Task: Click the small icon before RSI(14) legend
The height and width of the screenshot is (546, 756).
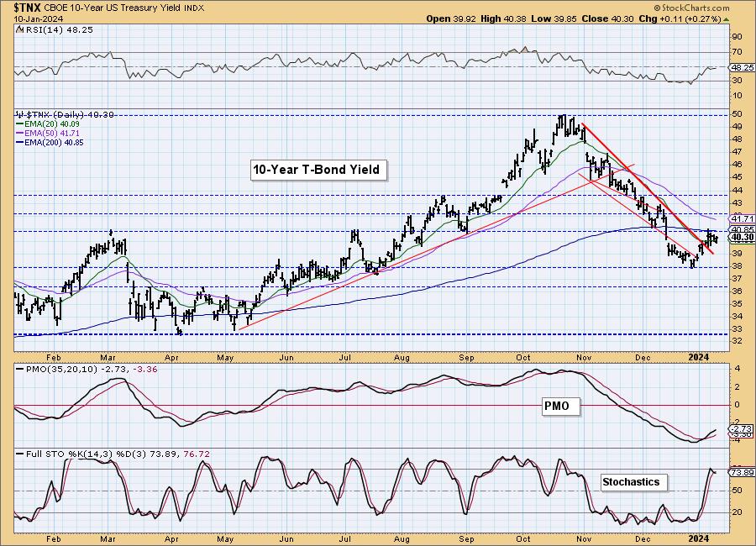Action: [18, 29]
